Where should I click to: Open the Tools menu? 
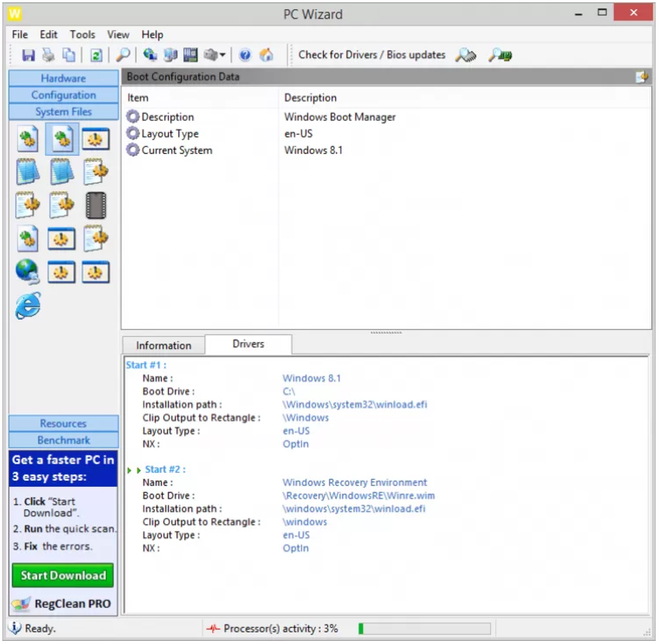pyautogui.click(x=81, y=34)
